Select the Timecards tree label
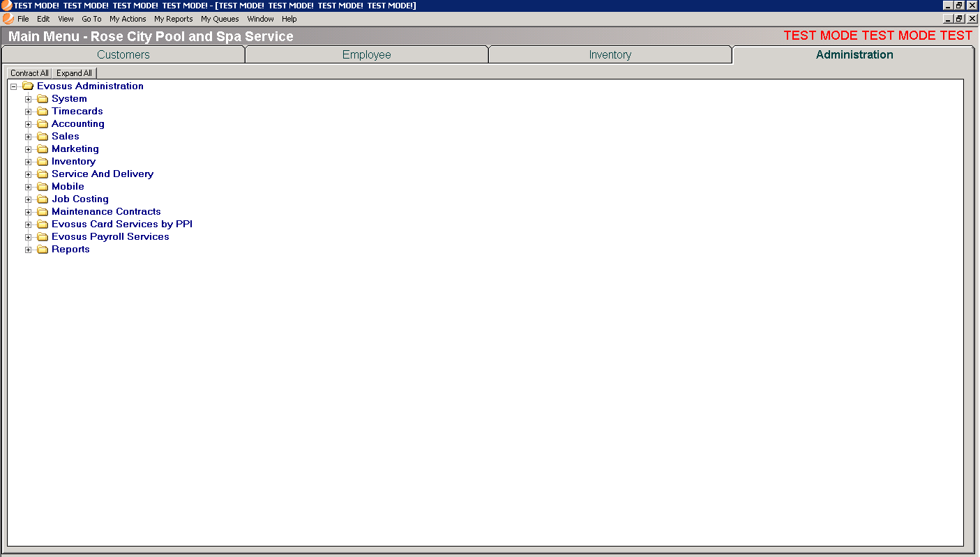This screenshot has width=980, height=557. pos(77,112)
